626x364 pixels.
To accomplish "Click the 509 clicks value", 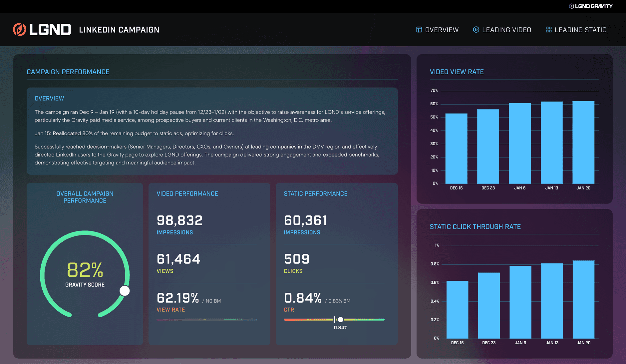I will (x=297, y=259).
